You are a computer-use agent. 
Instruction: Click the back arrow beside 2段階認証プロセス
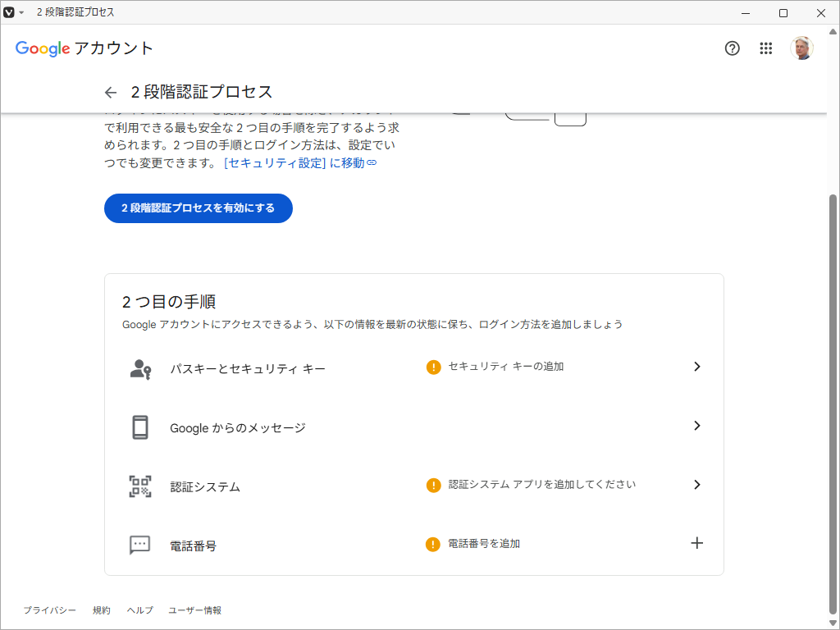point(111,92)
